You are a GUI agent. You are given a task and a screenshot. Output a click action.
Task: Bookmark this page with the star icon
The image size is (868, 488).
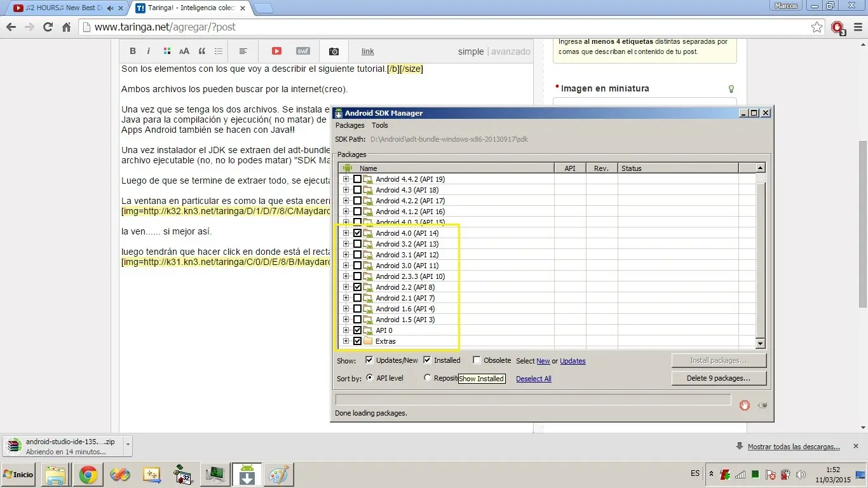[817, 27]
